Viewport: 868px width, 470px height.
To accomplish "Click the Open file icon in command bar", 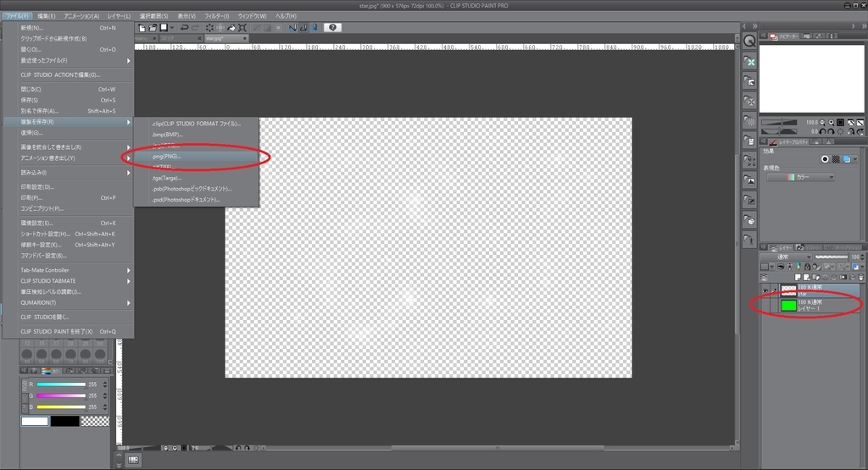I will click(x=153, y=28).
